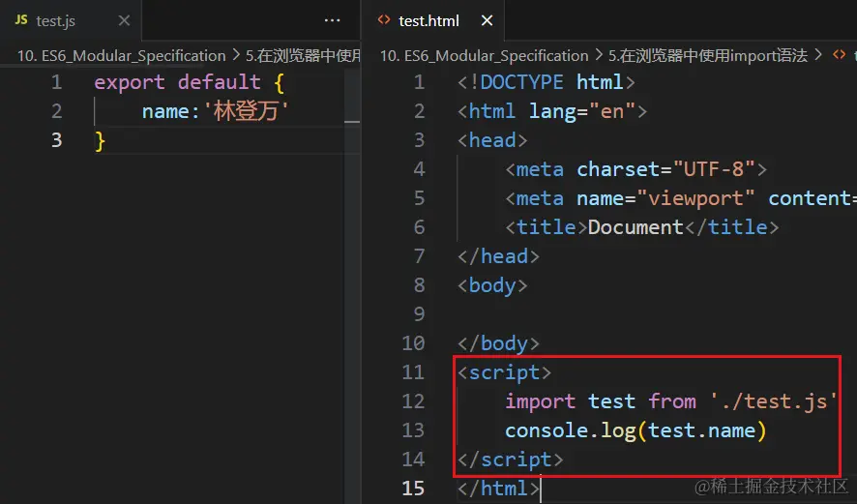Click the HTML file icon on test.html tab
The height and width of the screenshot is (504, 857).
384,20
